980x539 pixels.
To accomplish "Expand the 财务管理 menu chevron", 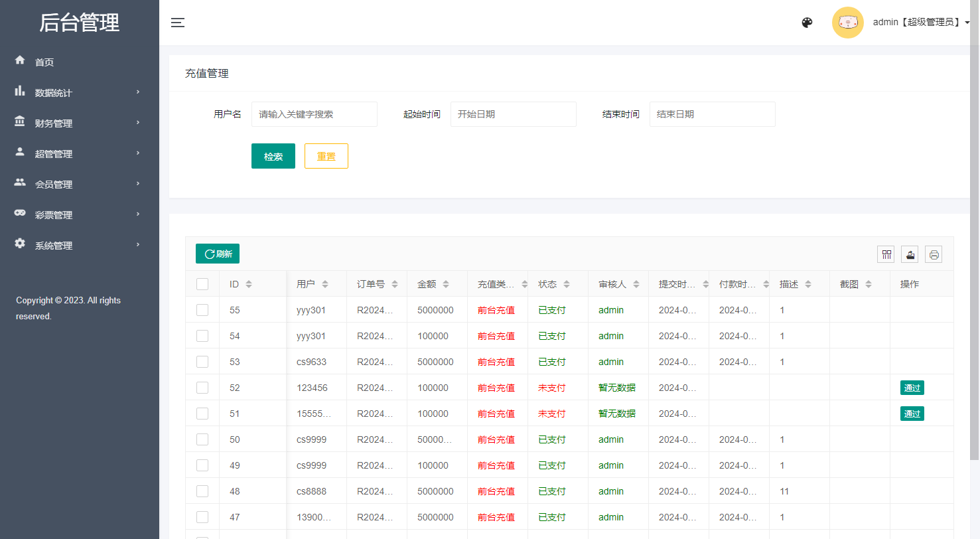I will click(138, 123).
